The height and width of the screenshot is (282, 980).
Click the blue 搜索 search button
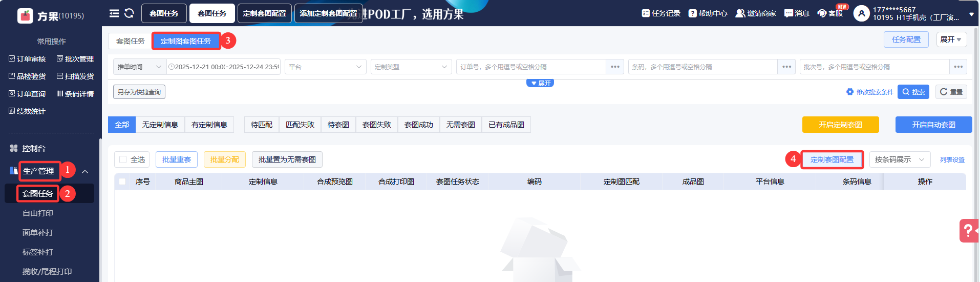913,92
